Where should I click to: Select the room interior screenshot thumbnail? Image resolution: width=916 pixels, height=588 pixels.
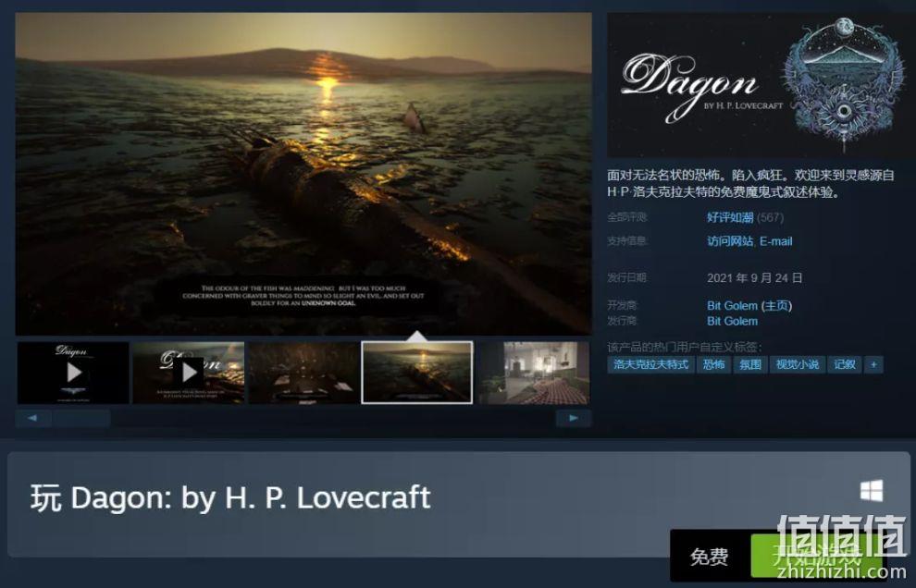(x=534, y=373)
